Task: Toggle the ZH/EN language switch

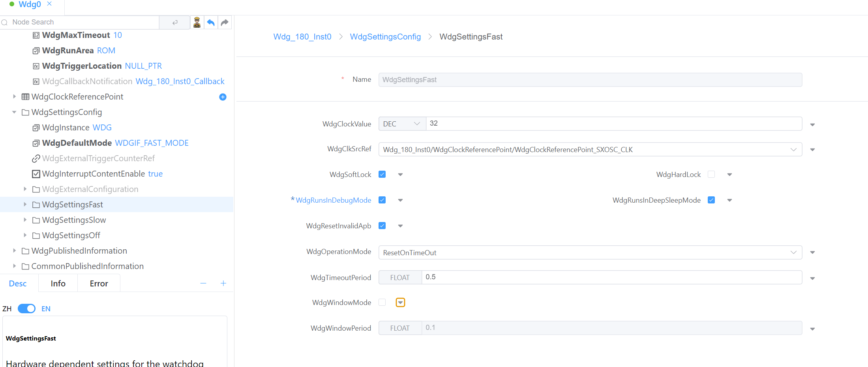Action: (27, 309)
